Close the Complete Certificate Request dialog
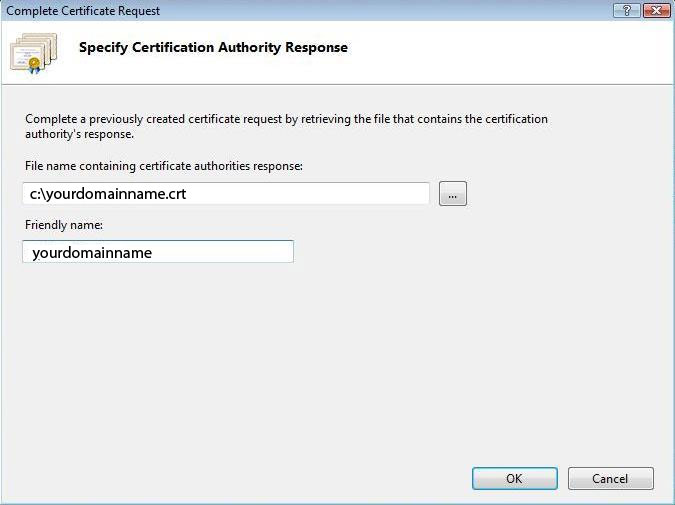This screenshot has width=675, height=505. tap(655, 10)
